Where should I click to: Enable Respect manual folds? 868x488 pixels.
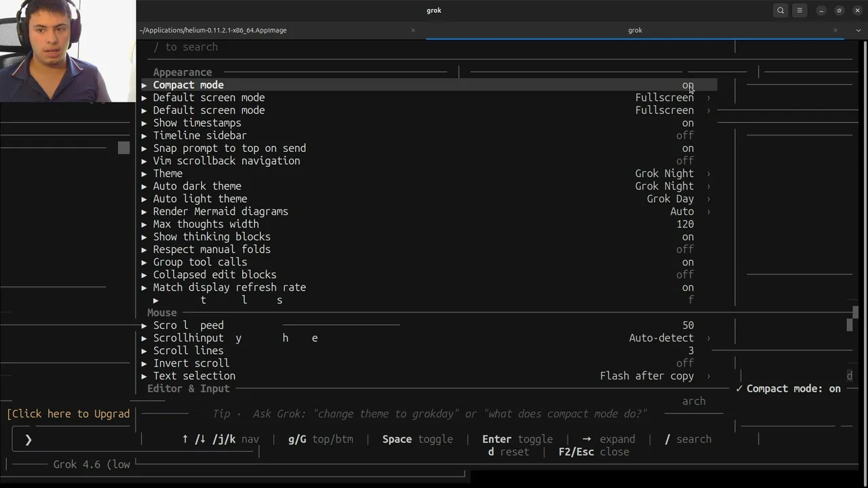pyautogui.click(x=685, y=249)
